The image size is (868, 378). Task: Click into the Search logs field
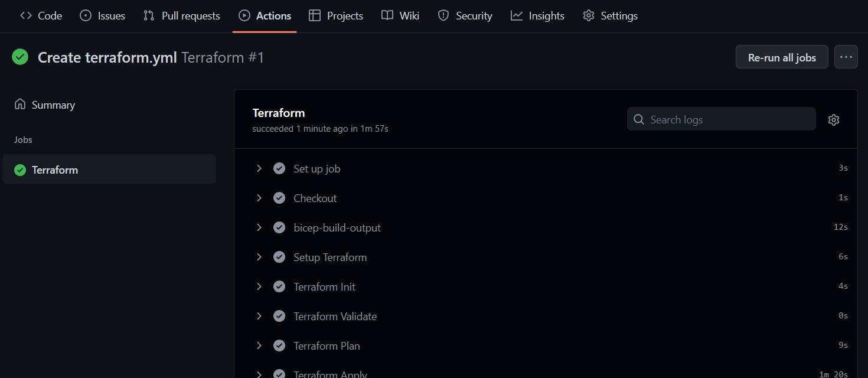tap(721, 119)
